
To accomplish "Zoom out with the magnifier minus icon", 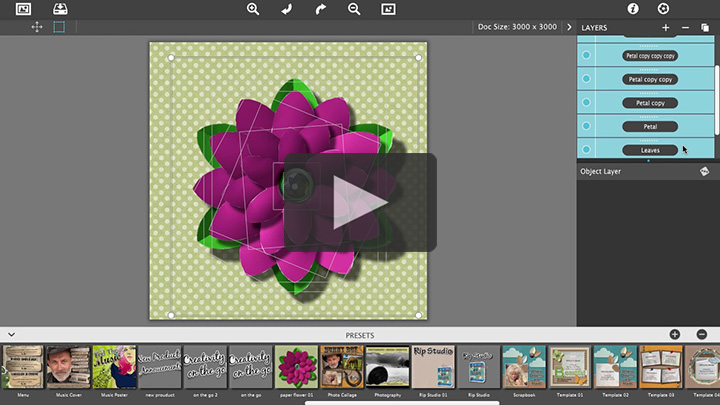I will click(x=354, y=9).
